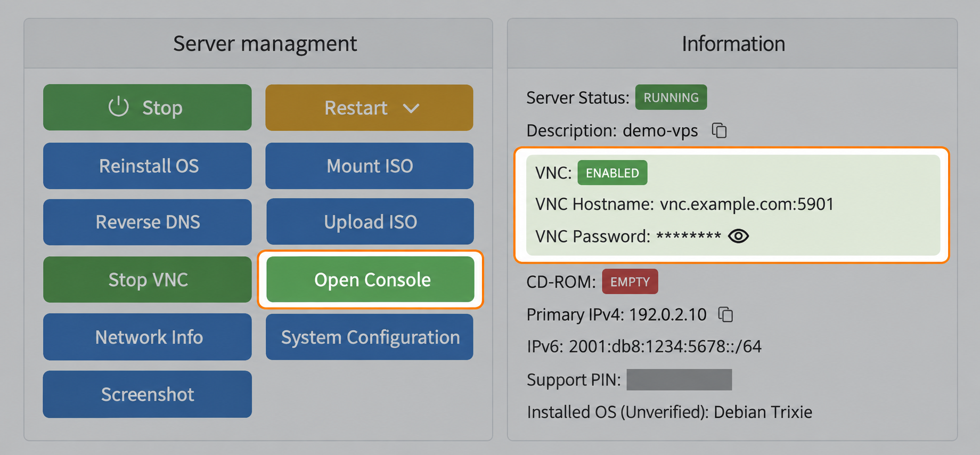This screenshot has height=455, width=980.
Task: Click the RUNNING status badge
Action: pos(671,97)
